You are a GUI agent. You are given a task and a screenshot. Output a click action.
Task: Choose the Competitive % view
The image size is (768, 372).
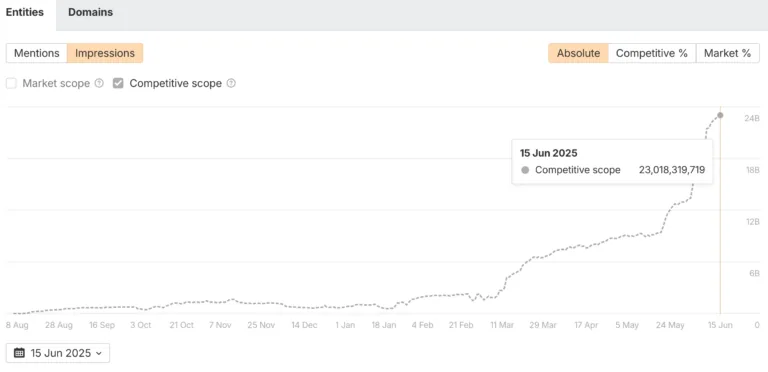[x=652, y=53]
